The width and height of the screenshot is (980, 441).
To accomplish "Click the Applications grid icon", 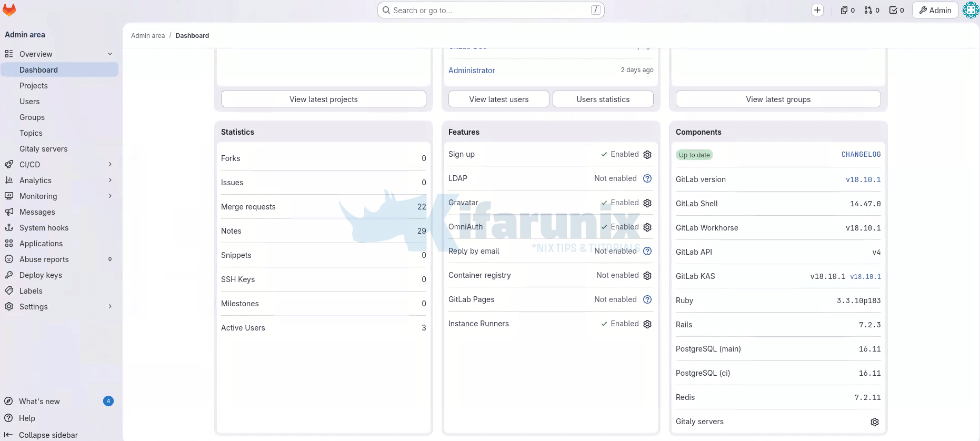I will point(9,243).
